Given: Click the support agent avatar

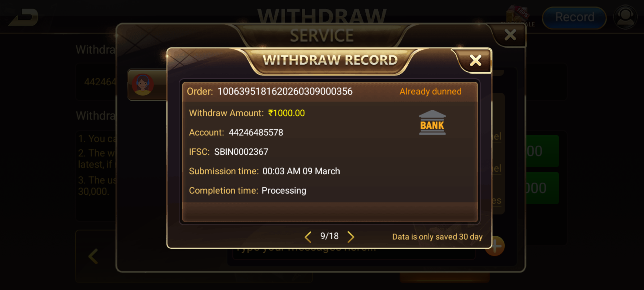Looking at the screenshot, I should click(x=143, y=85).
